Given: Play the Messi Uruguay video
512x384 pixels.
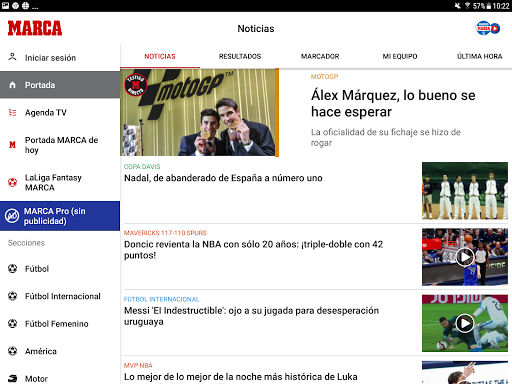Looking at the screenshot, I should tap(465, 323).
